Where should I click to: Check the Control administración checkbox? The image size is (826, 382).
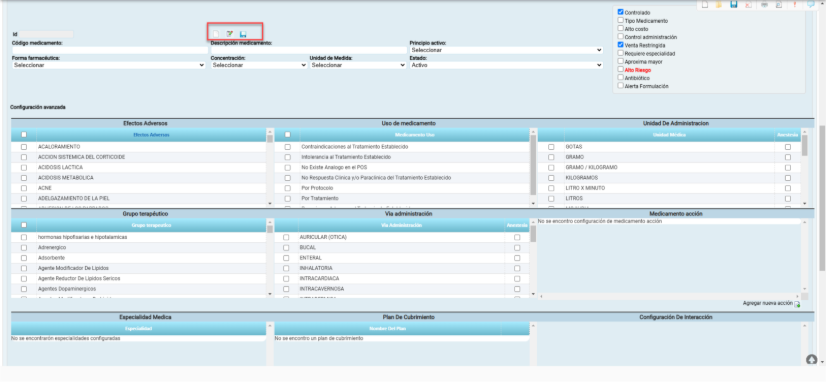click(621, 36)
